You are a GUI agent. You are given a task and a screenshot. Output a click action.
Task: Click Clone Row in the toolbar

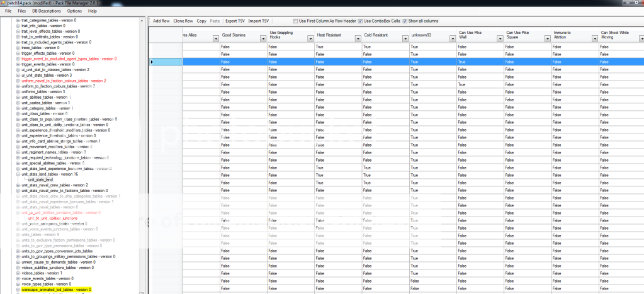pyautogui.click(x=183, y=21)
